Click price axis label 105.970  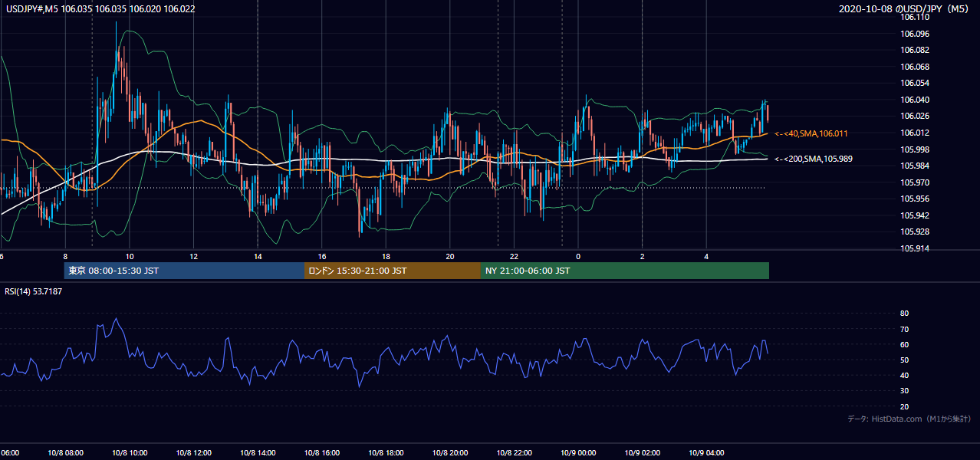point(916,182)
